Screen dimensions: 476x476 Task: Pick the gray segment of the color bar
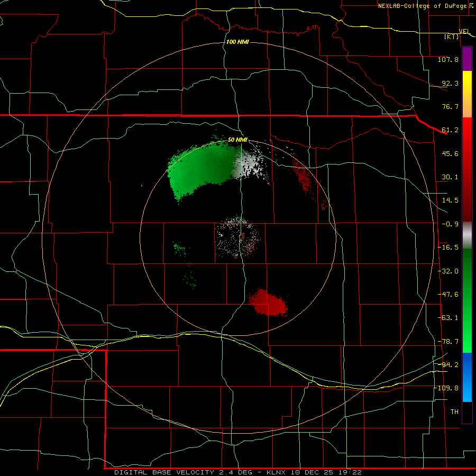(467, 235)
